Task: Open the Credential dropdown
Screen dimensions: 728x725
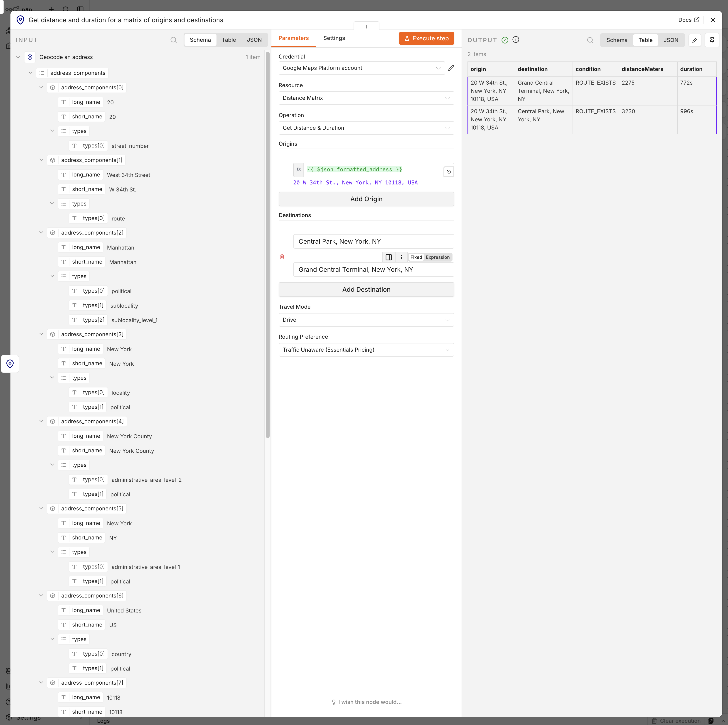Action: [362, 68]
